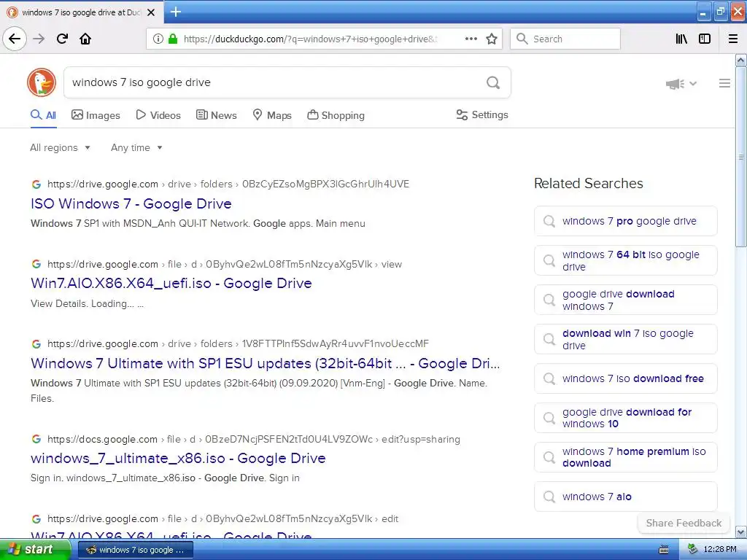Screen dimensions: 747x560
Task: Click the network tray icon near clock
Action: [693, 550]
